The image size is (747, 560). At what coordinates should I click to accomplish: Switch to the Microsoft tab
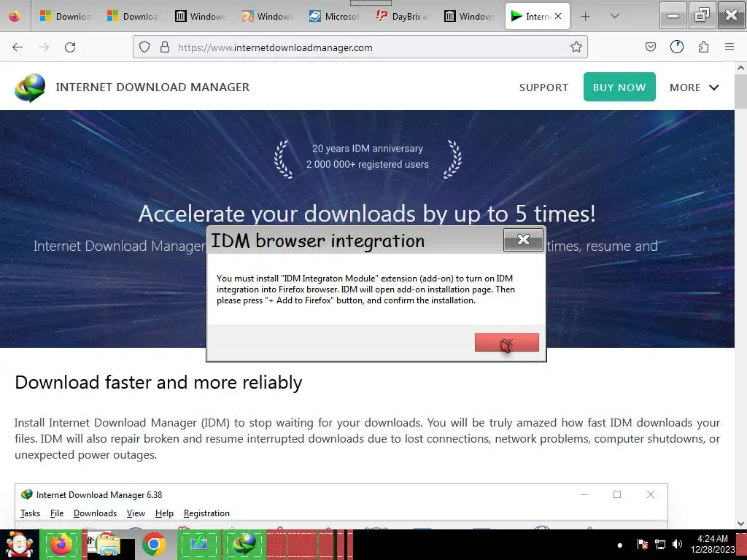click(334, 16)
